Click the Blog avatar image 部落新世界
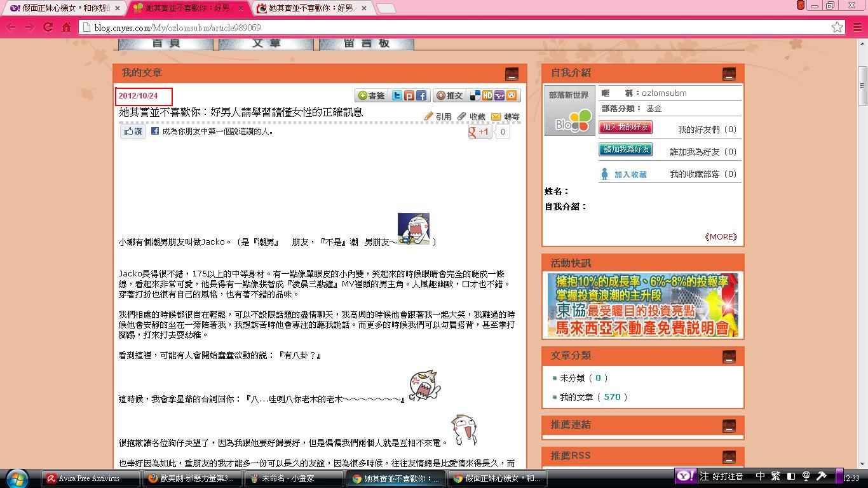Image resolution: width=868 pixels, height=488 pixels. pos(570,111)
